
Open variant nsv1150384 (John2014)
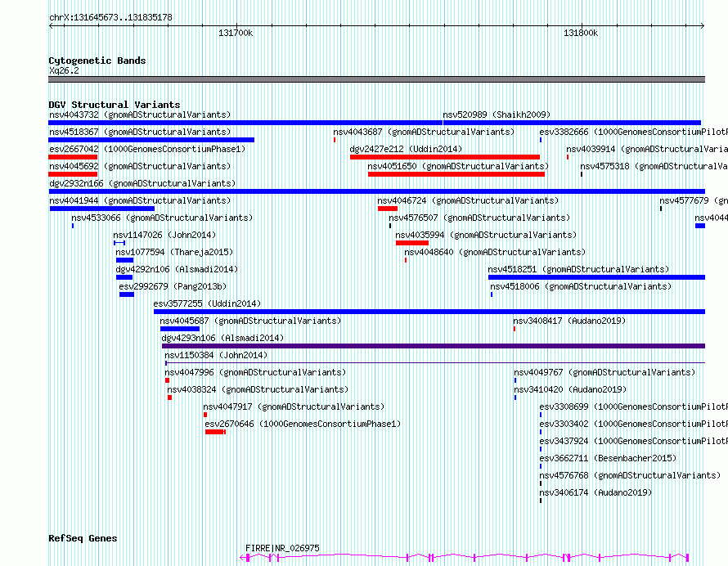tap(216, 355)
